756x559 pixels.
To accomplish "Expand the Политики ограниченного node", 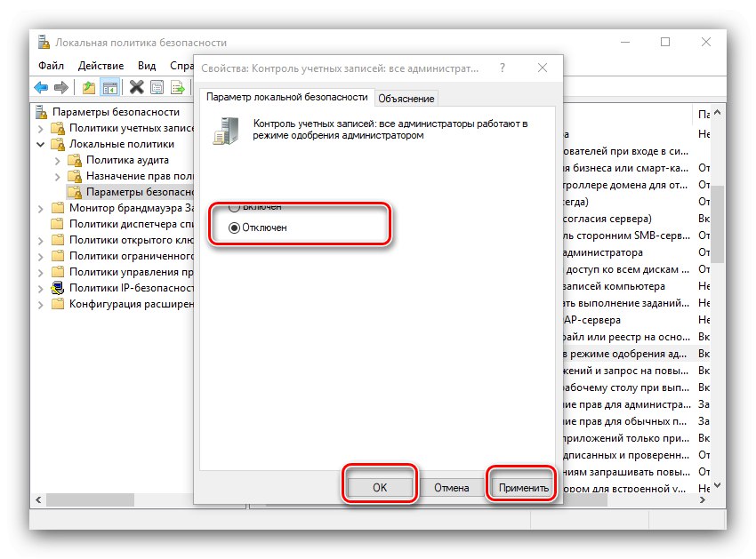I will (x=41, y=256).
